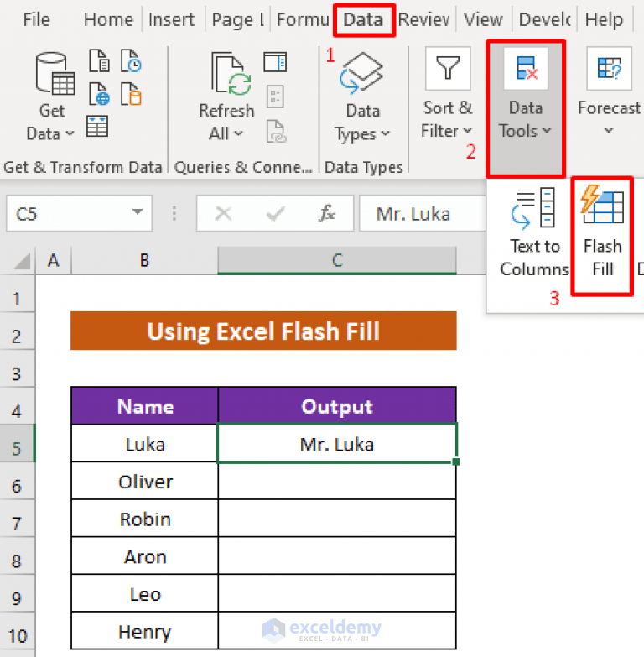Click the formula bar Enter checkmark
644x657 pixels.
coord(275,214)
